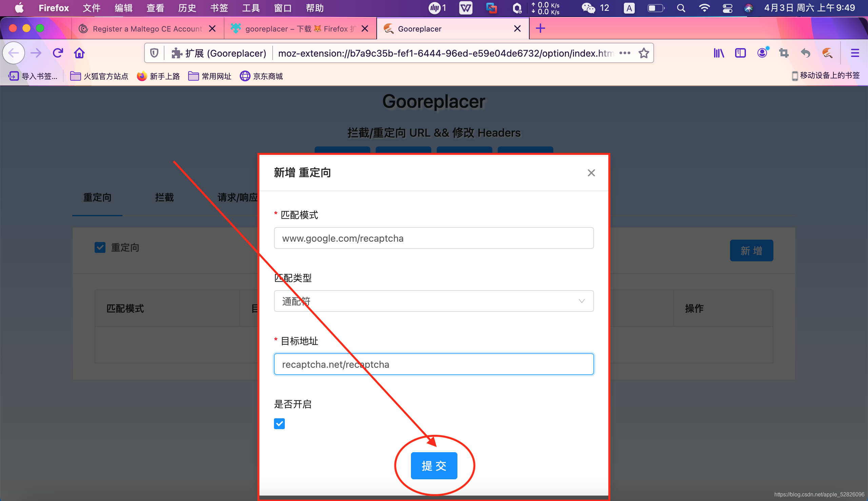868x501 pixels.
Task: Open the 京东商城 bookmark
Action: [261, 76]
